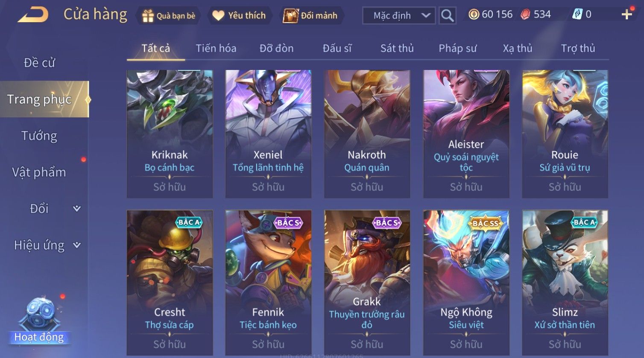The width and height of the screenshot is (644, 358).
Task: Click the back arrow icon
Action: pyautogui.click(x=33, y=15)
